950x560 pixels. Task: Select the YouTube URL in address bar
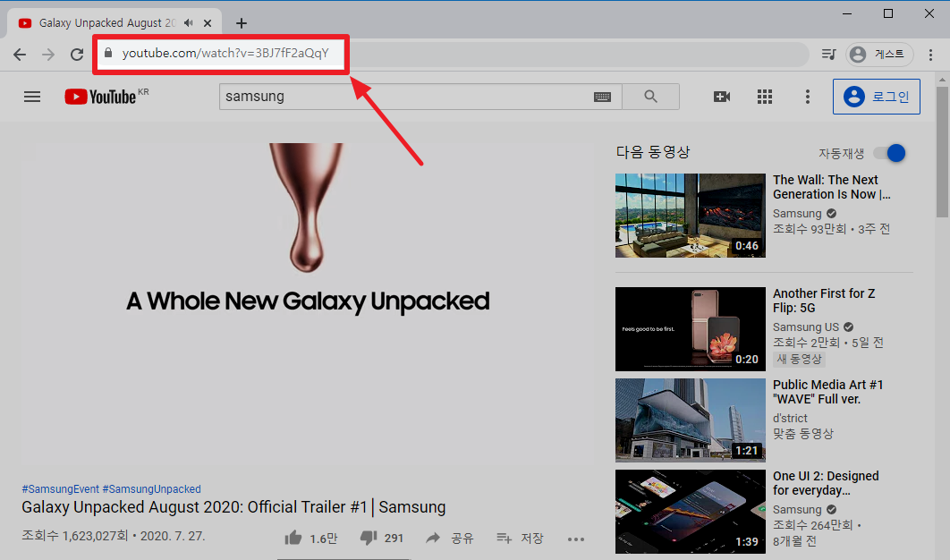pos(225,54)
